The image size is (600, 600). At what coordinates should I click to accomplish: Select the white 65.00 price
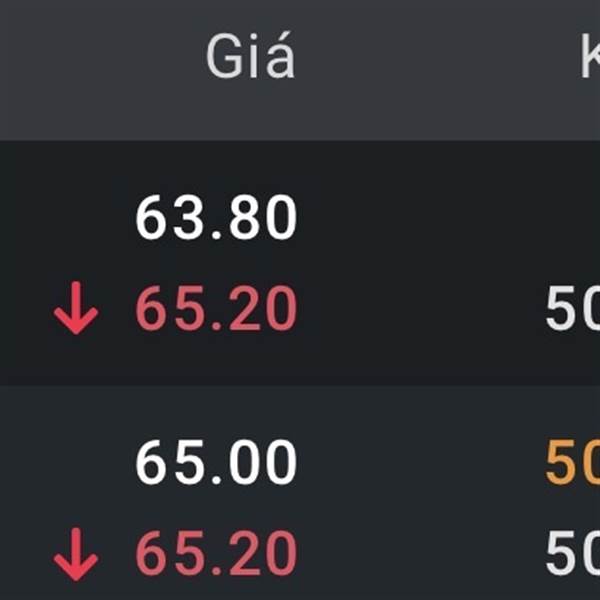[x=216, y=462]
